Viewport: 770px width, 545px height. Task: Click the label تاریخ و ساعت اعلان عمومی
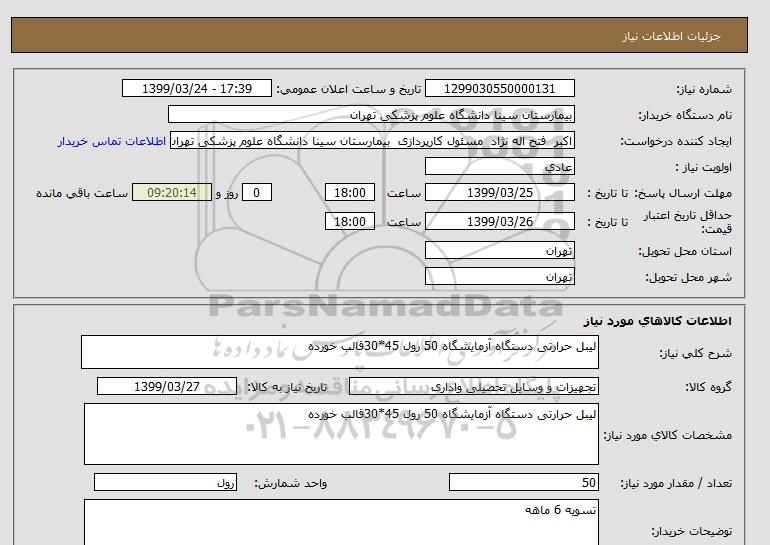[x=349, y=89]
